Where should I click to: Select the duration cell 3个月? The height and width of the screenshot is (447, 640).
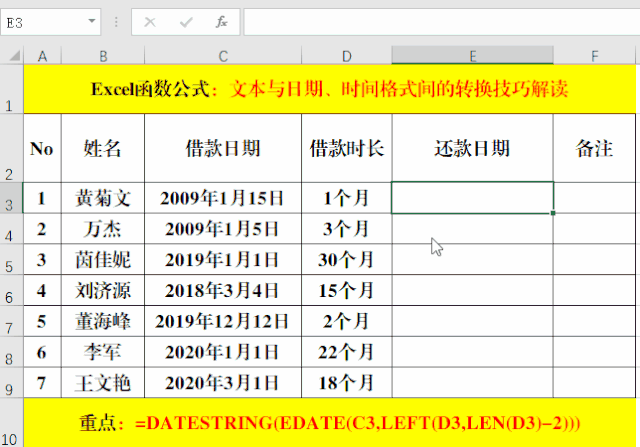pos(347,229)
